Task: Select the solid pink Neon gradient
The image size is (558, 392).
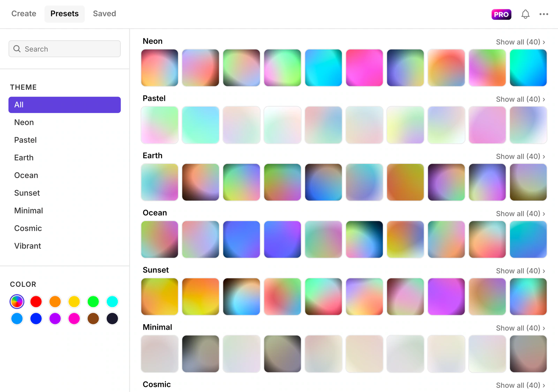Action: point(364,68)
